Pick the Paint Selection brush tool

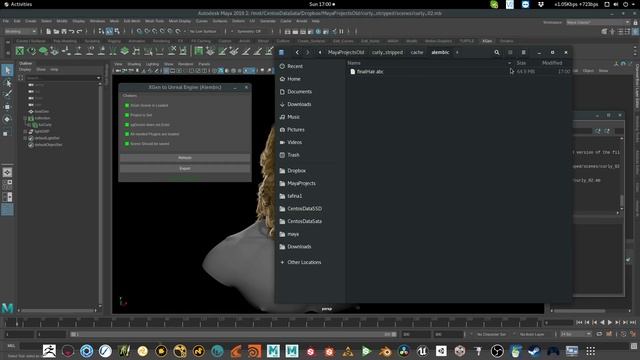pyautogui.click(x=7, y=94)
